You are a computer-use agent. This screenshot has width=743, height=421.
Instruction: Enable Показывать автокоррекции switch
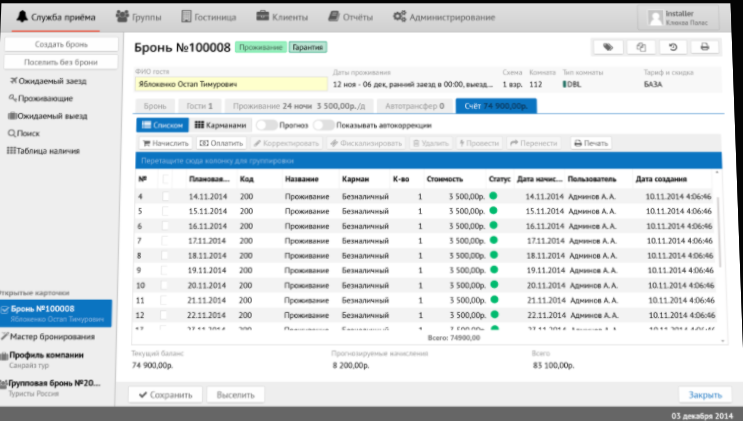(323, 125)
